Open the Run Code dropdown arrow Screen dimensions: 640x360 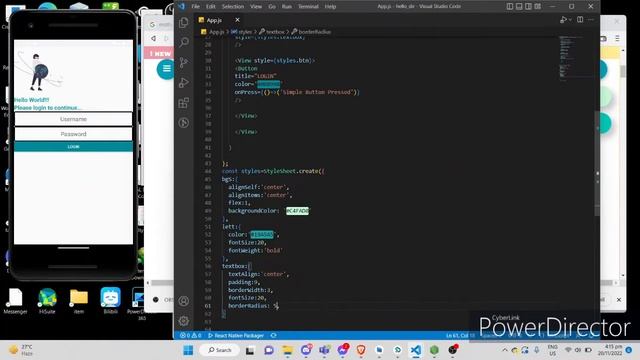point(570,20)
